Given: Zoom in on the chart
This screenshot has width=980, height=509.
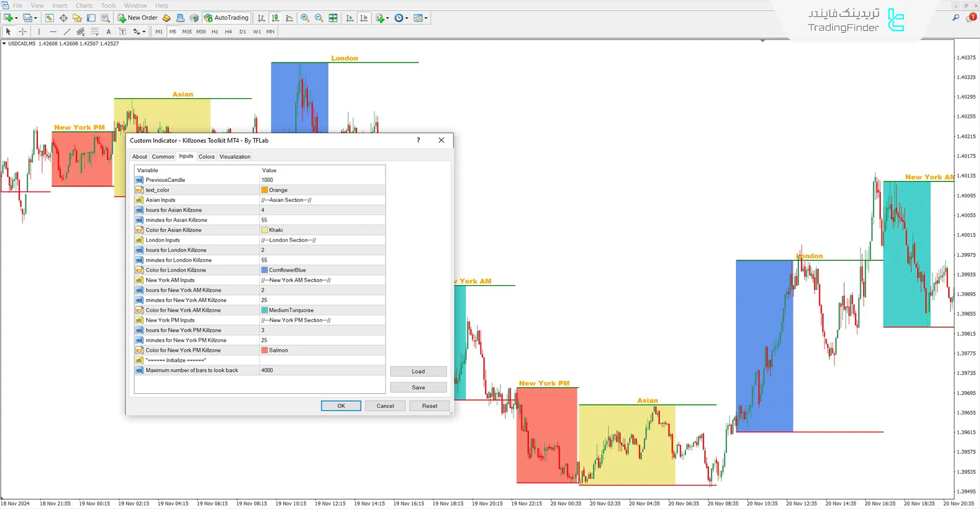Looking at the screenshot, I should pyautogui.click(x=305, y=17).
